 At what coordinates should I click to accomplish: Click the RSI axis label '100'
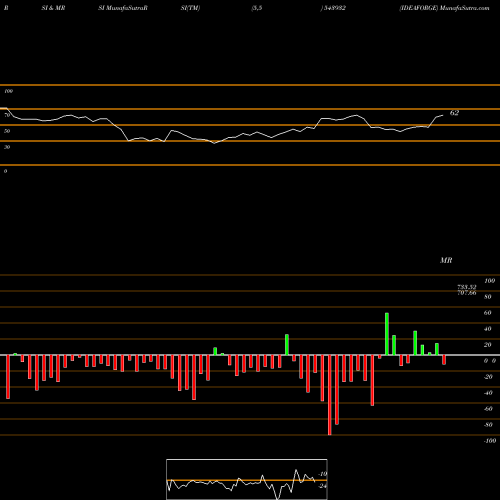[x=8, y=91]
